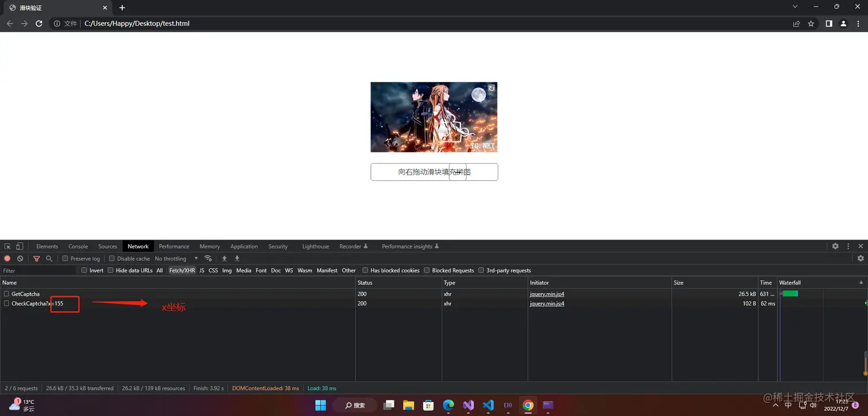Reload the browser page
This screenshot has height=416, width=868.
pyautogui.click(x=39, y=24)
